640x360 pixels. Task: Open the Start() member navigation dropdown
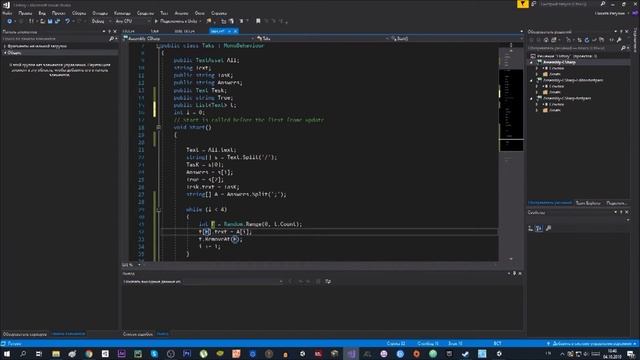[x=456, y=38]
